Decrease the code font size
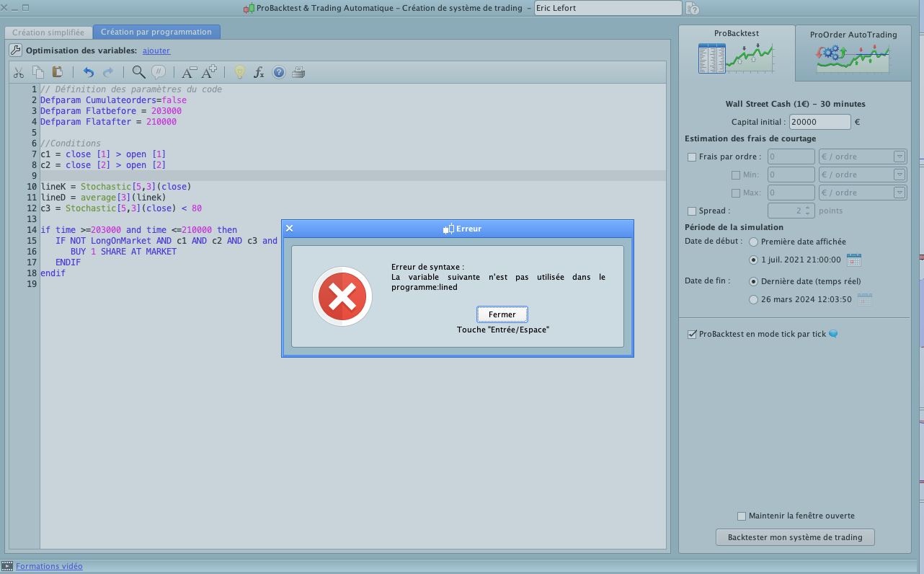 click(189, 72)
